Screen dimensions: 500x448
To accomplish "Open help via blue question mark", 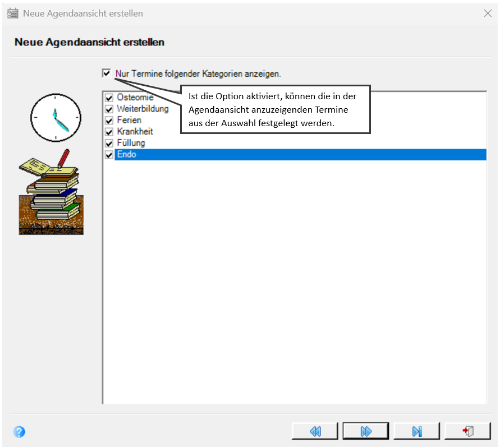I will pos(19,432).
